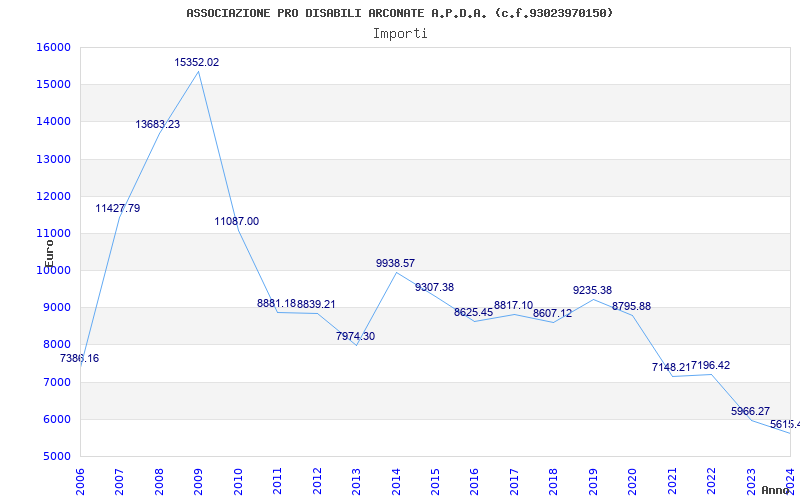Click the x-axis year 2014
Image resolution: width=800 pixels, height=500 pixels.
(x=396, y=481)
